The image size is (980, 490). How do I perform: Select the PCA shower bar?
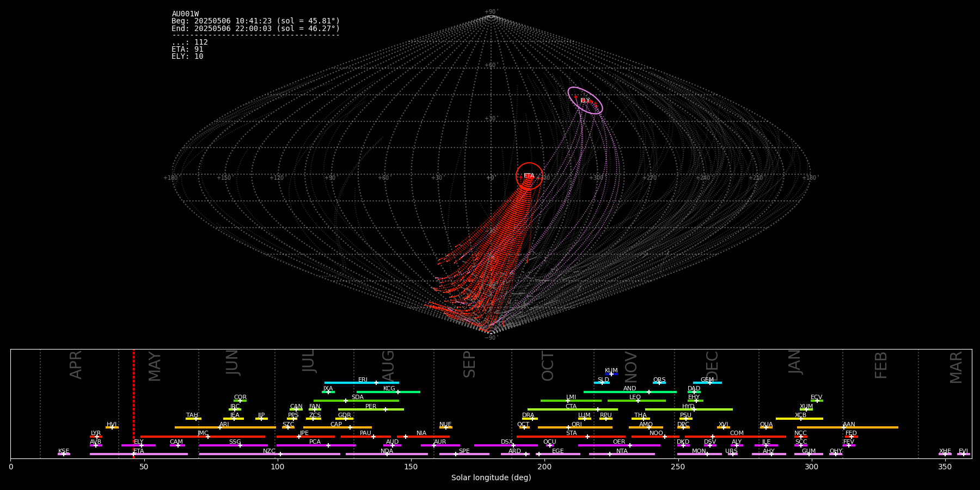(316, 445)
